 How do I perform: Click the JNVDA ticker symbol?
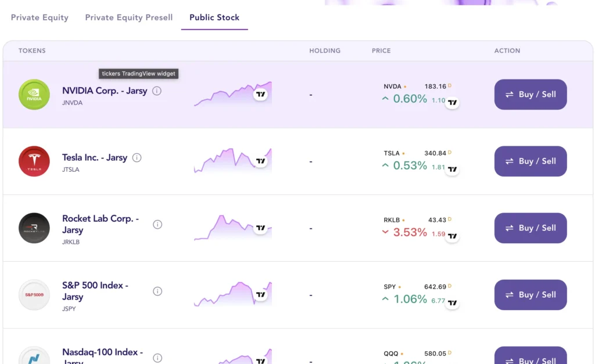(x=73, y=103)
